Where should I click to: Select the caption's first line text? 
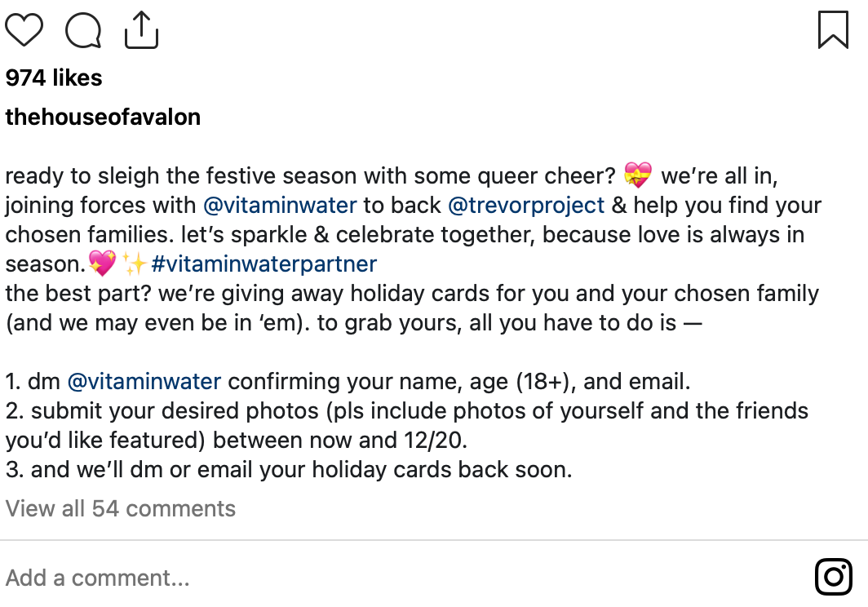(x=392, y=175)
